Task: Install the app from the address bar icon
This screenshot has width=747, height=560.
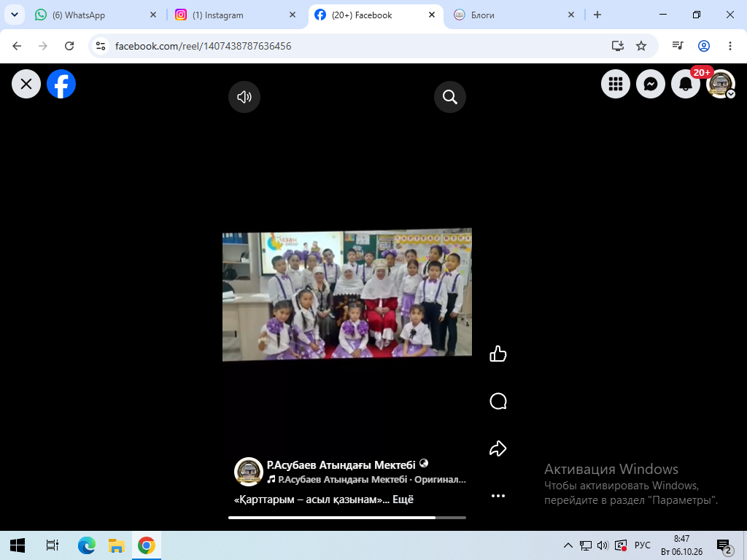Action: click(618, 46)
